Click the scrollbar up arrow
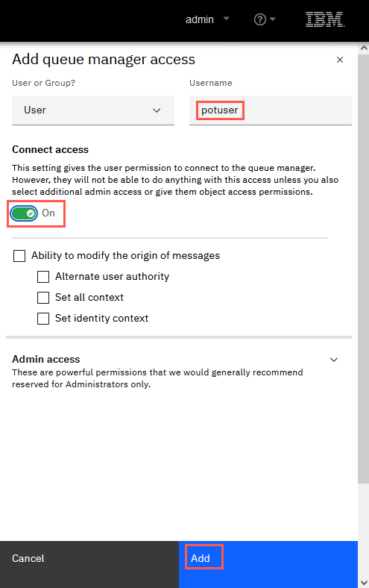The image size is (369, 588). [x=363, y=48]
